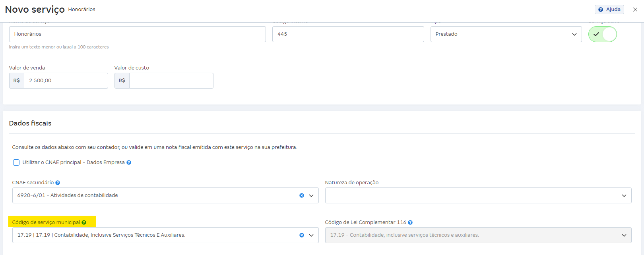Click the service name field with Honorários
Viewport: 644px width, 255px height.
click(x=137, y=34)
